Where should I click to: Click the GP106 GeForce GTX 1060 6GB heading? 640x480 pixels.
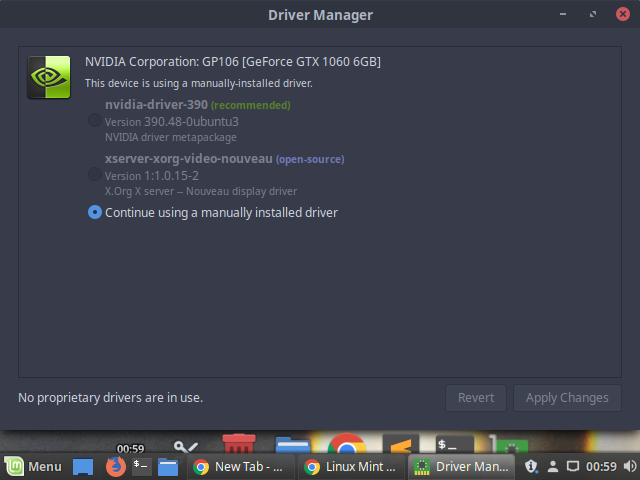point(233,62)
